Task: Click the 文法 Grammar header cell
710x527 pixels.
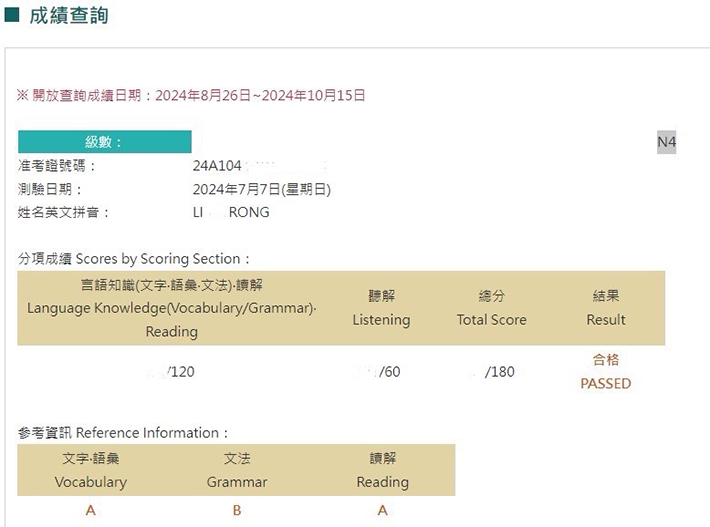Action: (237, 470)
